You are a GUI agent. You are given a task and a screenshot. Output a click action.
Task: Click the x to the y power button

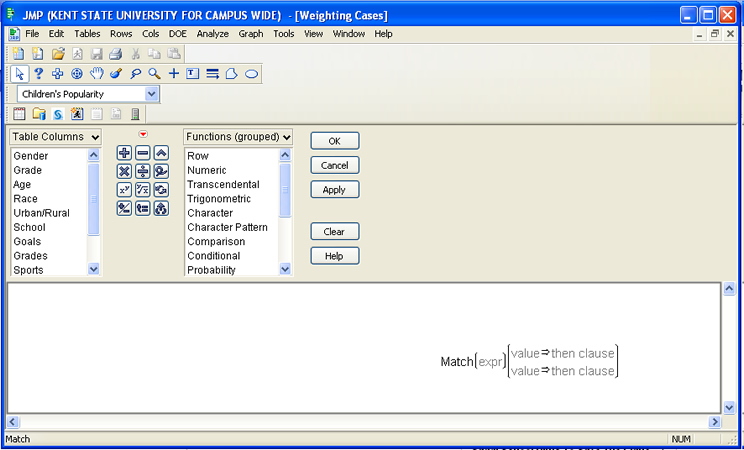(x=124, y=190)
